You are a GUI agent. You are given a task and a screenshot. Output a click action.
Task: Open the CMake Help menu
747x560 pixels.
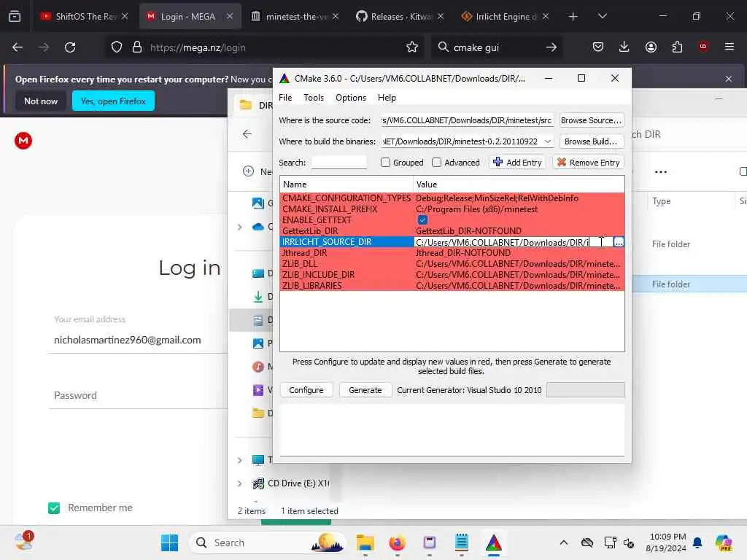tap(387, 98)
